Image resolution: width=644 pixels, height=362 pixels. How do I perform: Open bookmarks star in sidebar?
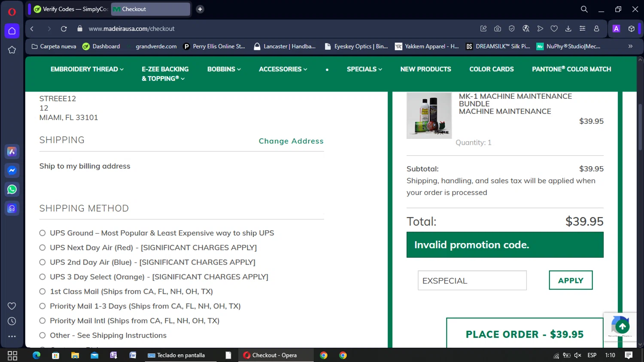(x=12, y=50)
